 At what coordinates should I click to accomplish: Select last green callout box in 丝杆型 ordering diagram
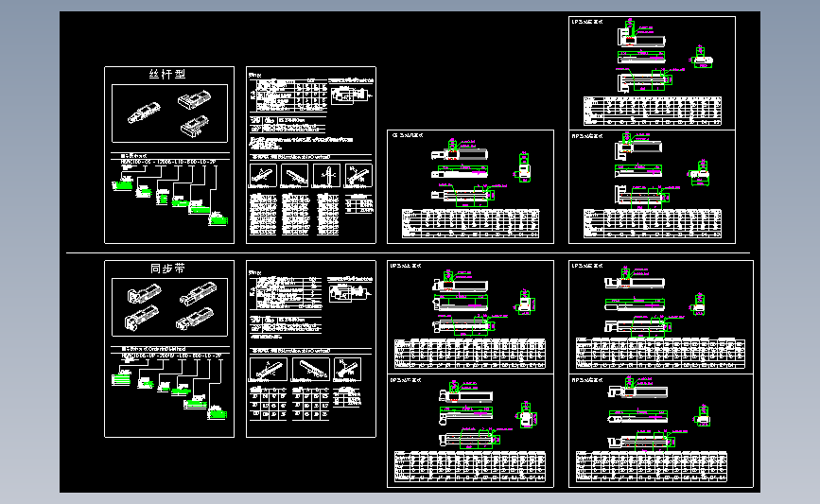218,220
